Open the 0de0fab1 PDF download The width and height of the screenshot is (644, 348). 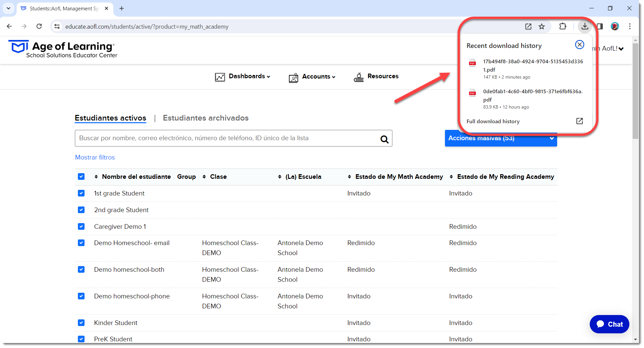(x=526, y=99)
